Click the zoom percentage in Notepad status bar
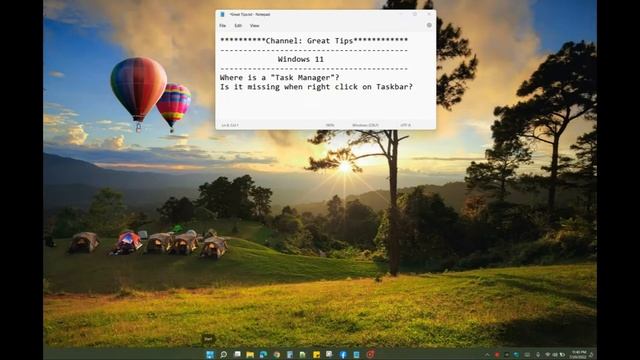This screenshot has width=640, height=360. click(330, 125)
